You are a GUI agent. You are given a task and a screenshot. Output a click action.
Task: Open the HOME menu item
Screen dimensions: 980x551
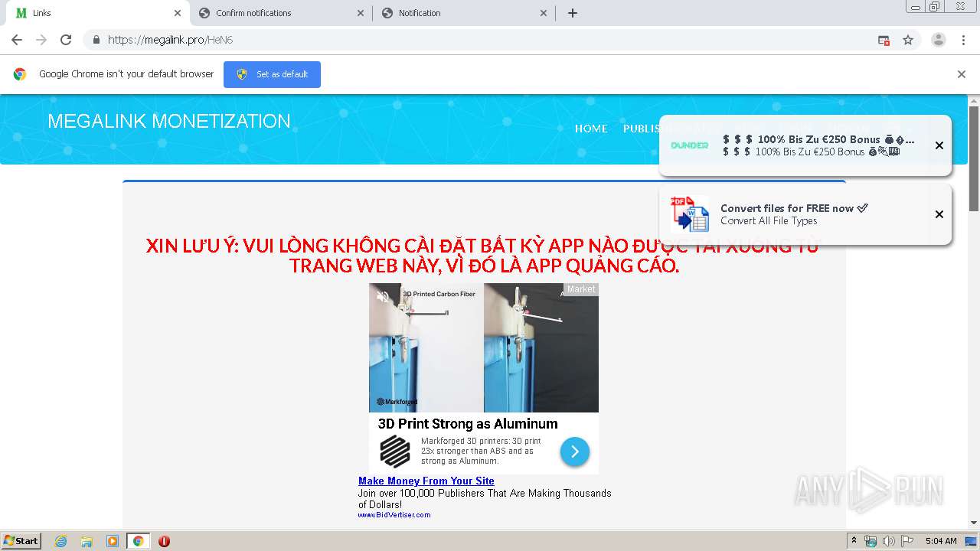pyautogui.click(x=591, y=129)
